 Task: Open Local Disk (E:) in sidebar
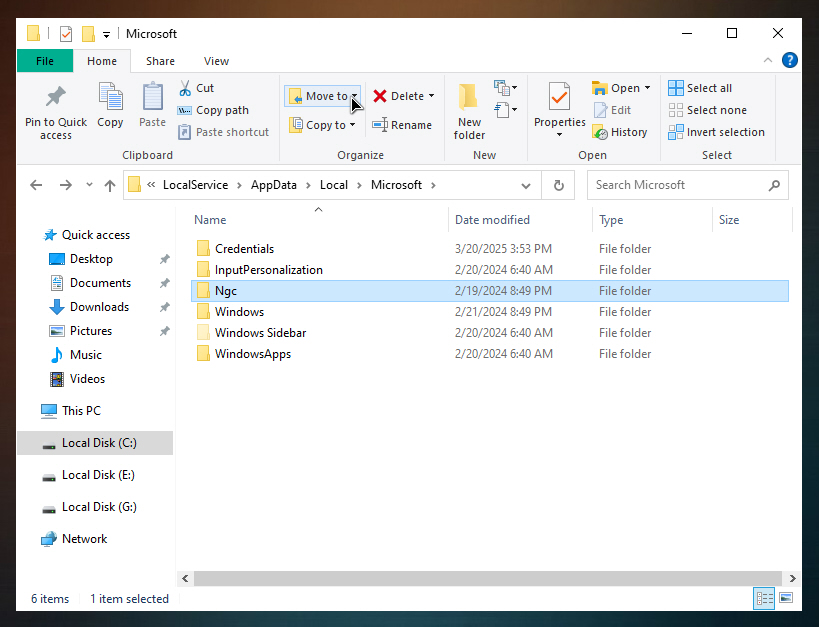click(x=98, y=475)
